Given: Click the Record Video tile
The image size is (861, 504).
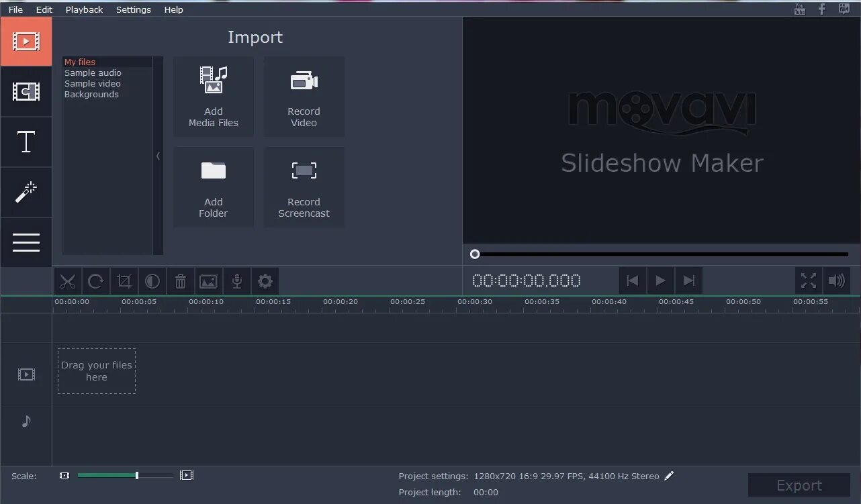Looking at the screenshot, I should [304, 97].
